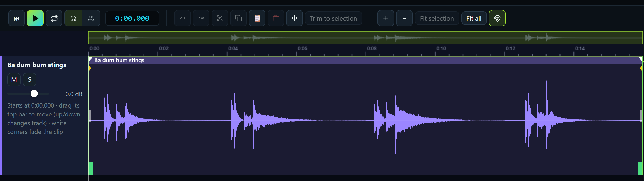Click the track hint text starting 'Starts at 0:00.000'
This screenshot has height=181, width=644.
[44, 119]
